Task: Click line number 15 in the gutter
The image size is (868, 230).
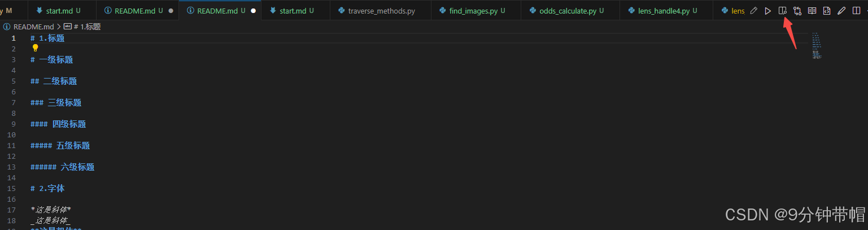Action: point(12,178)
